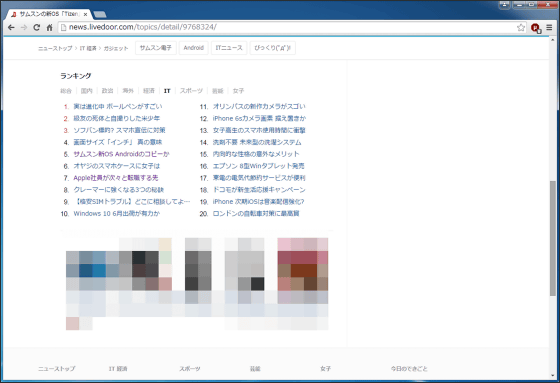Switch ranking to the 海外 tab
Viewport: 560px width, 383px height.
[128, 91]
